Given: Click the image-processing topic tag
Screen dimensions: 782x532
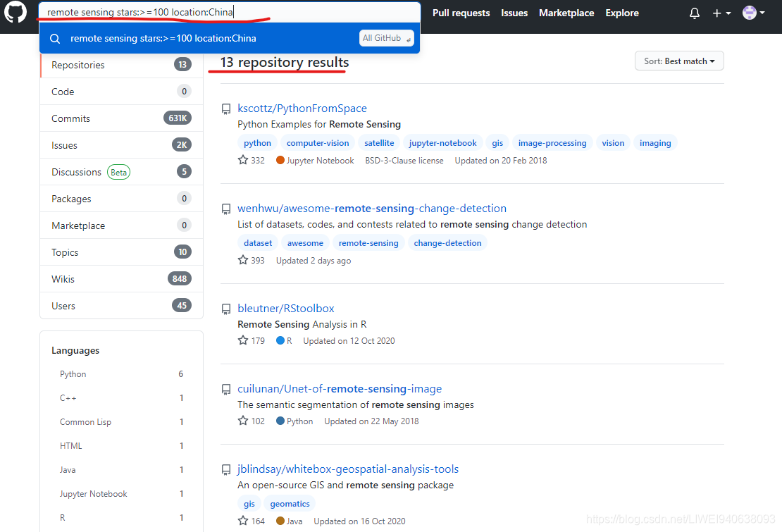Looking at the screenshot, I should pos(552,143).
